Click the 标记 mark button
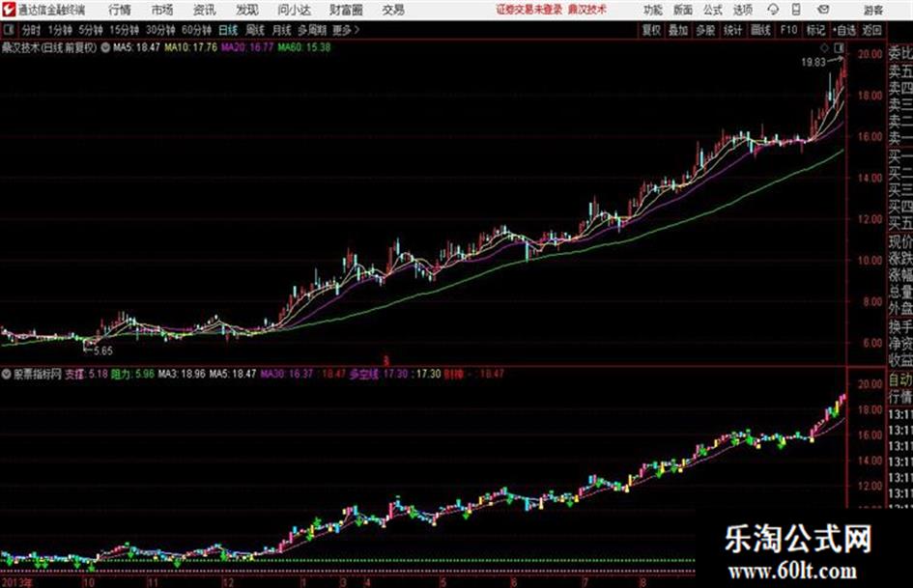This screenshot has width=913, height=588. tap(815, 30)
